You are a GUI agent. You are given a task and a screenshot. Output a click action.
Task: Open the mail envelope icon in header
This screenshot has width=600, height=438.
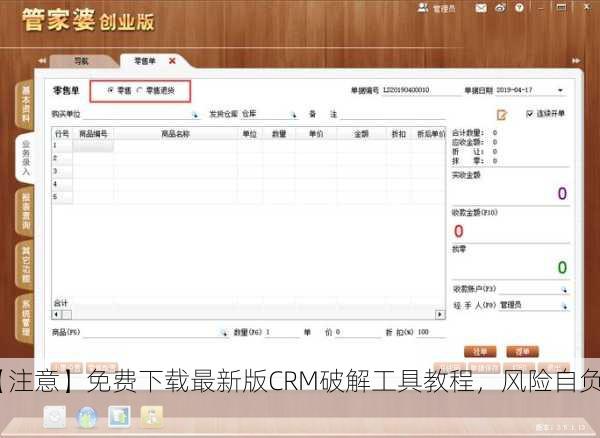481,8
